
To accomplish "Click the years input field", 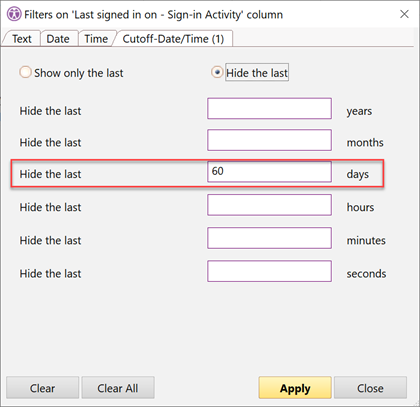I will pyautogui.click(x=269, y=108).
